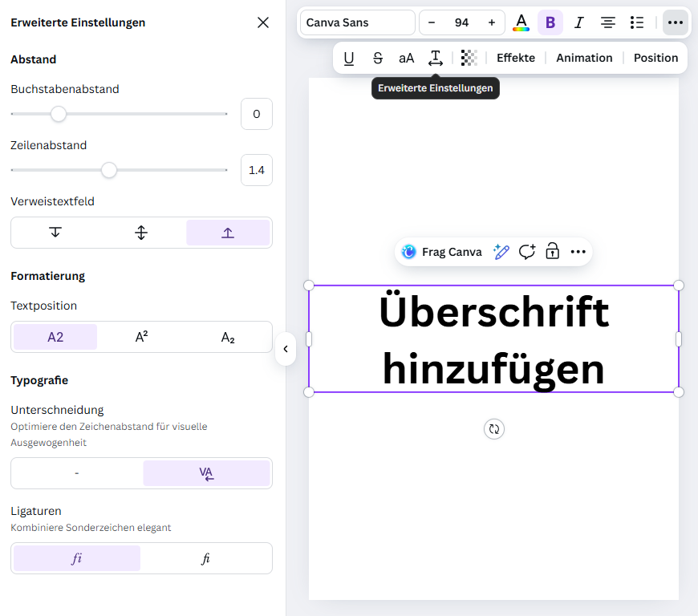Image resolution: width=698 pixels, height=616 pixels.
Task: Lock the selected text element
Action: [552, 252]
